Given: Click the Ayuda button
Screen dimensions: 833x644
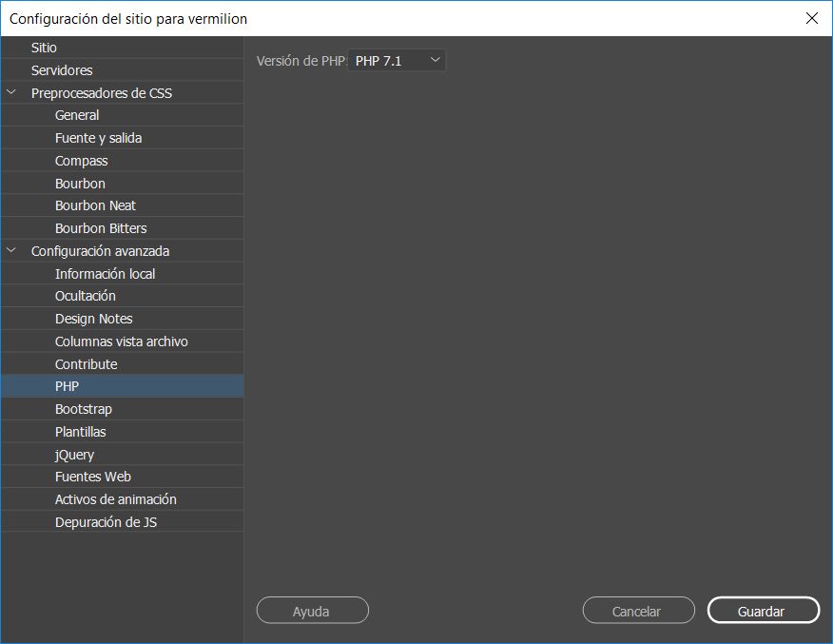Looking at the screenshot, I should [x=312, y=610].
